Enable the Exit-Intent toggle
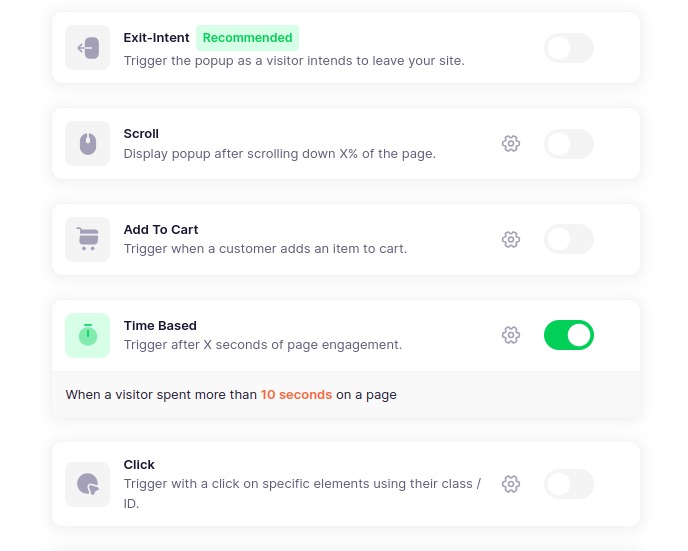 click(x=569, y=48)
